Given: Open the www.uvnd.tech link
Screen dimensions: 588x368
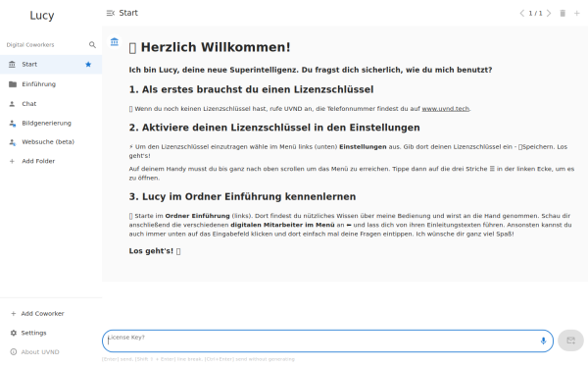Looking at the screenshot, I should pos(446,109).
